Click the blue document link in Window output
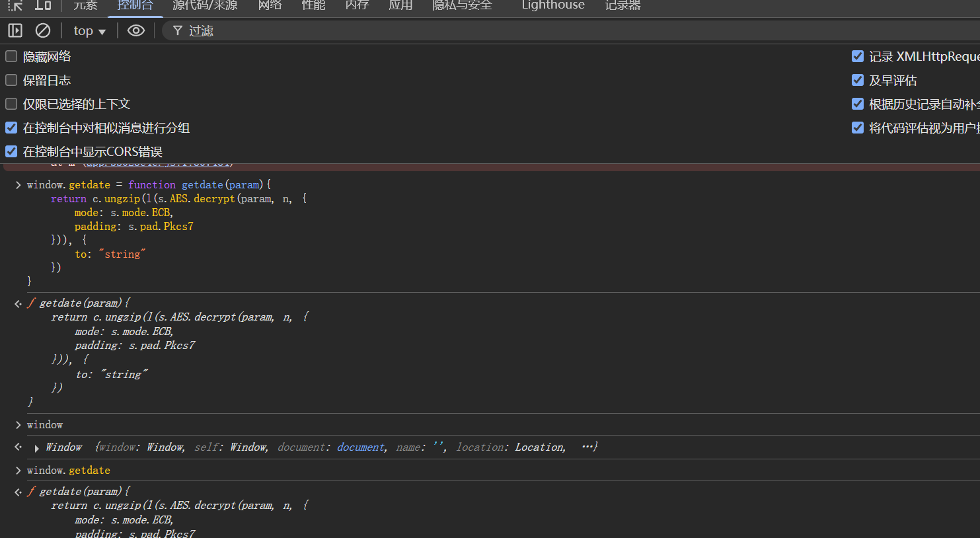 coord(361,447)
